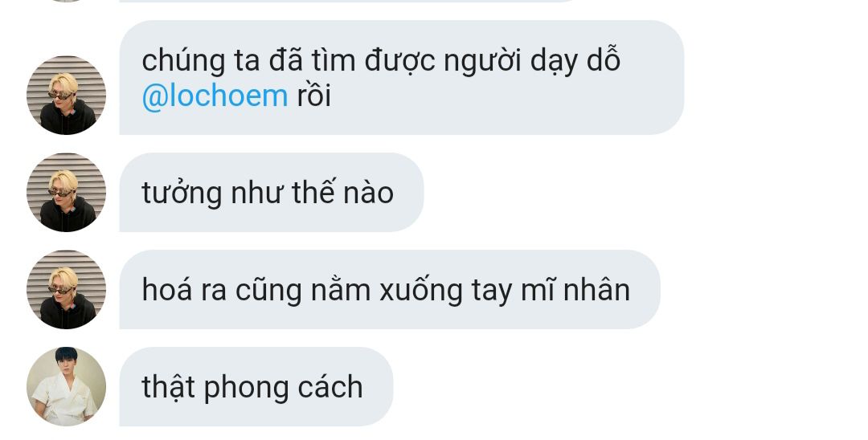Click the word 'cách' in the last bubble
Image resolution: width=868 pixels, height=440 pixels.
coord(330,387)
